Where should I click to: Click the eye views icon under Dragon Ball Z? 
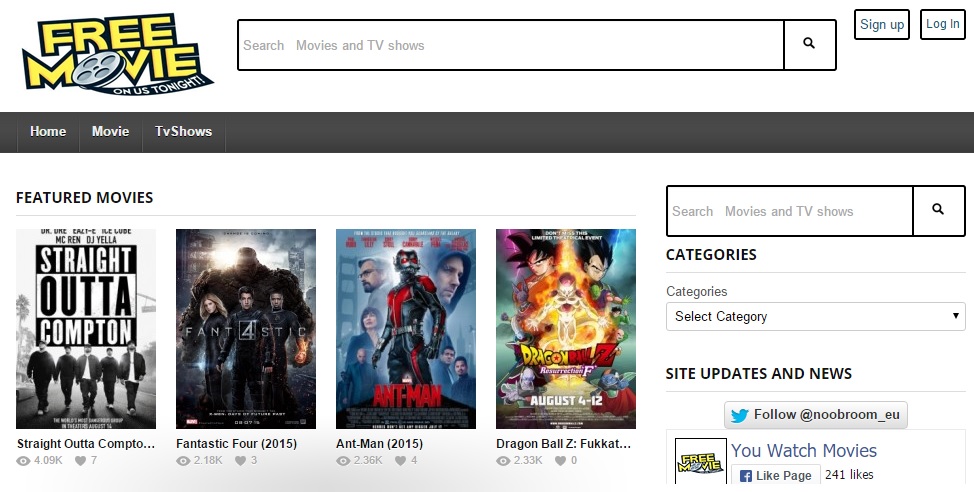tap(503, 461)
